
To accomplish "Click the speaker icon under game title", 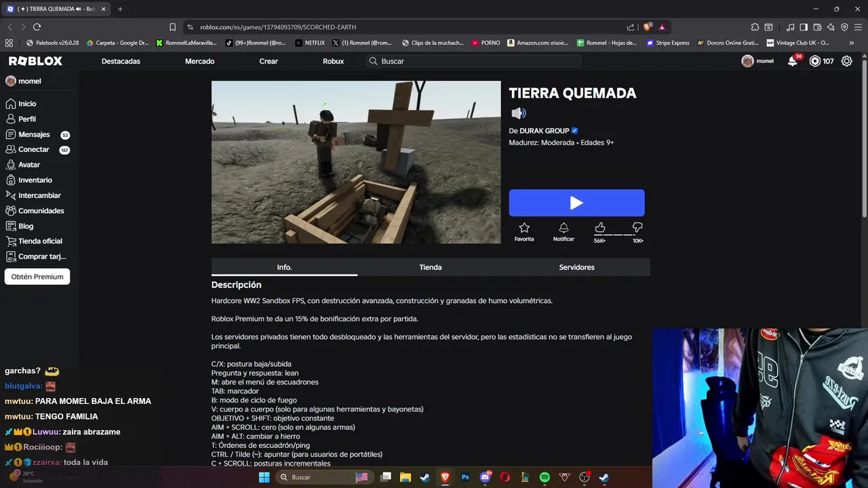I will 518,113.
